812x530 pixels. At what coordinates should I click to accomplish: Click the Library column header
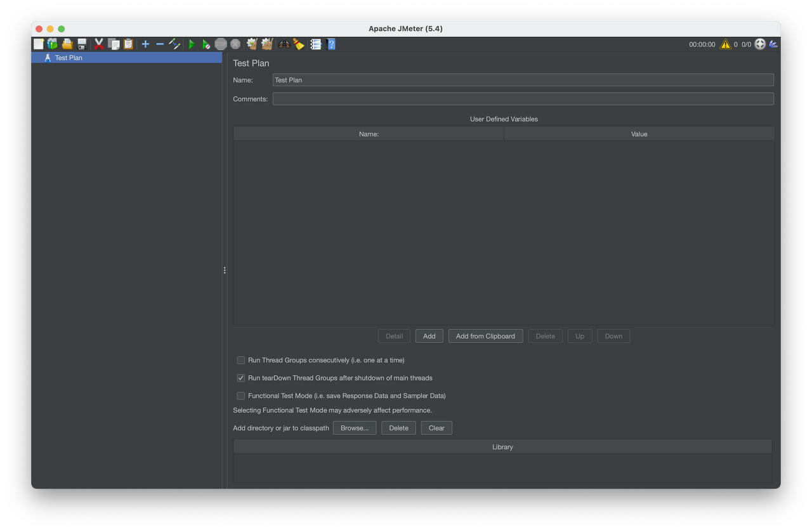502,447
